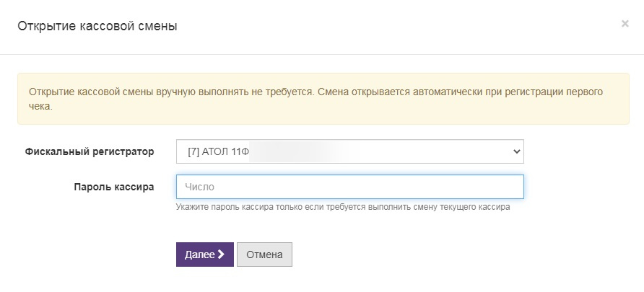Click the hint text under the password field
Image resolution: width=644 pixels, height=292 pixels.
(343, 207)
